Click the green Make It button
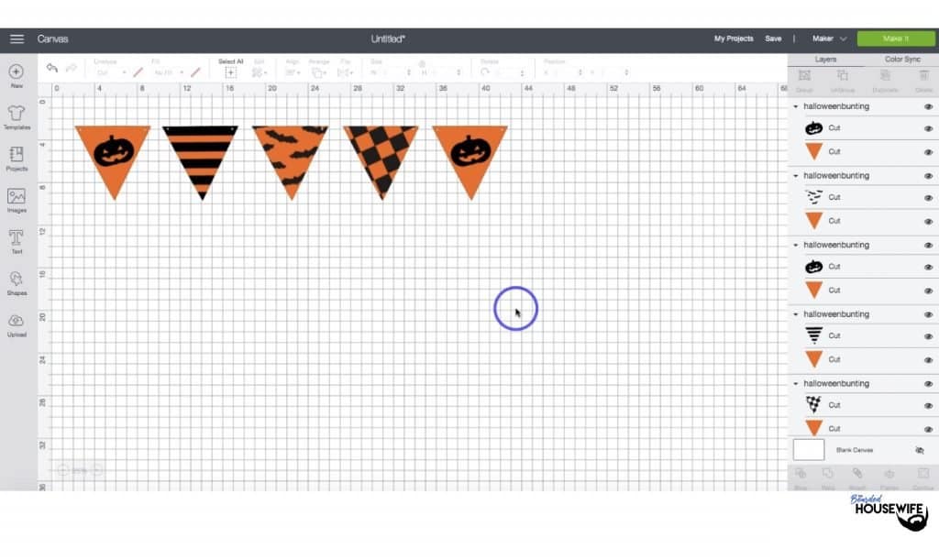Image resolution: width=939 pixels, height=560 pixels. click(895, 38)
